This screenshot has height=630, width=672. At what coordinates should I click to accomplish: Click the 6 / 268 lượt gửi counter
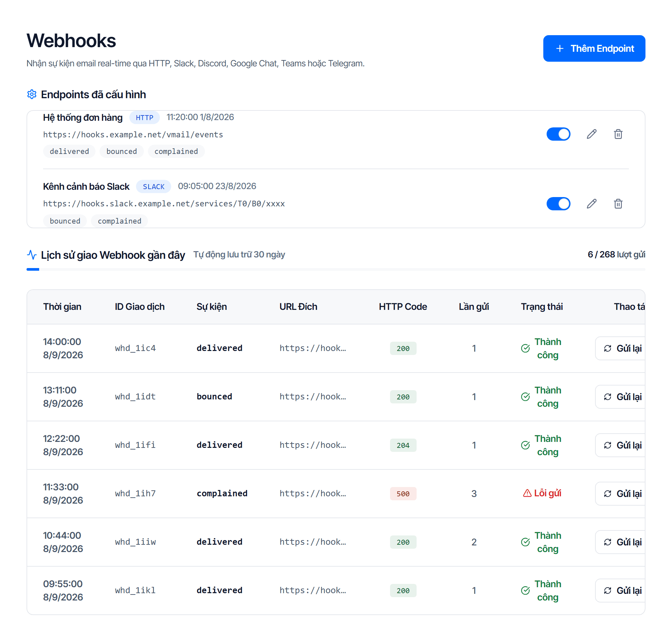click(x=616, y=254)
